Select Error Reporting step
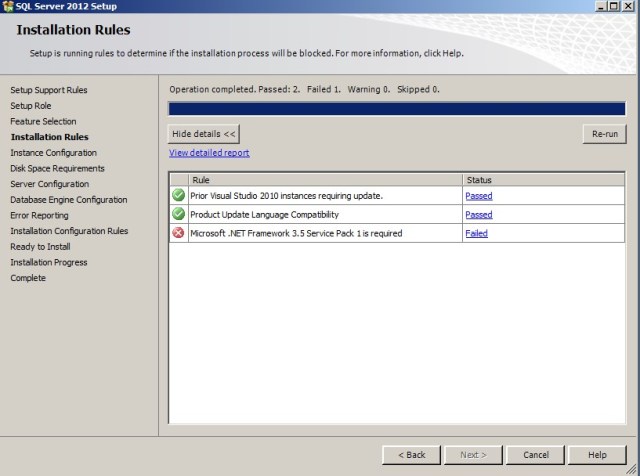640x476 pixels. [x=40, y=215]
